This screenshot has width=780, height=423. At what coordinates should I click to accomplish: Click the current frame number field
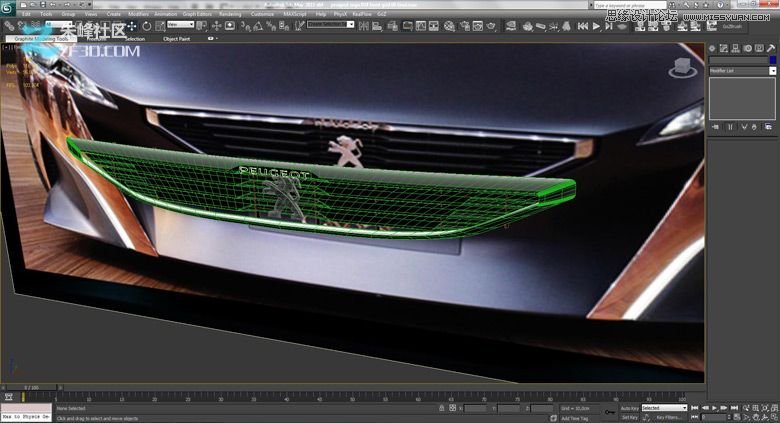[716, 417]
